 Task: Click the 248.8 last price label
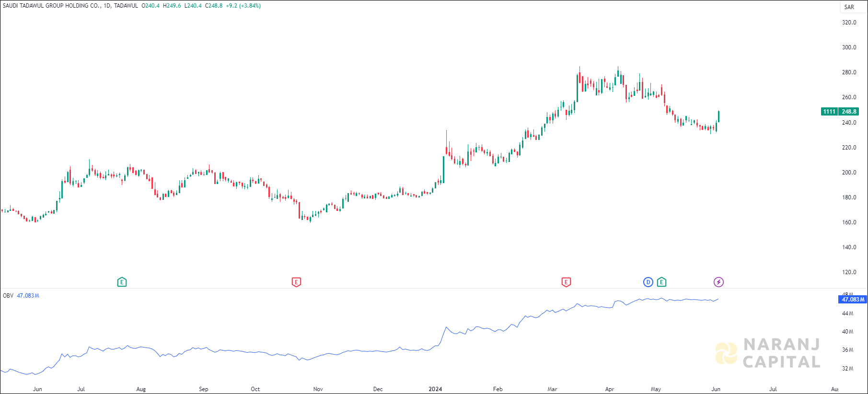click(x=849, y=112)
